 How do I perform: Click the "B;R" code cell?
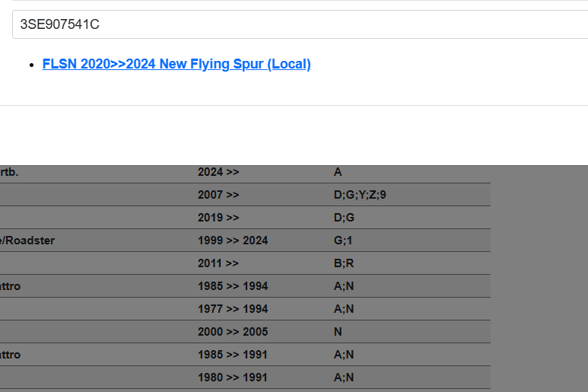[x=344, y=263]
